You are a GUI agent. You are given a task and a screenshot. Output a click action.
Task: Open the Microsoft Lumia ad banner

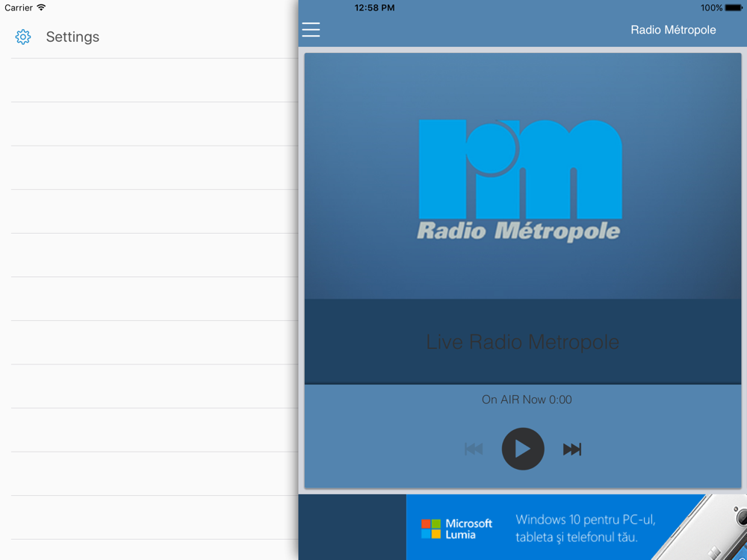577,527
